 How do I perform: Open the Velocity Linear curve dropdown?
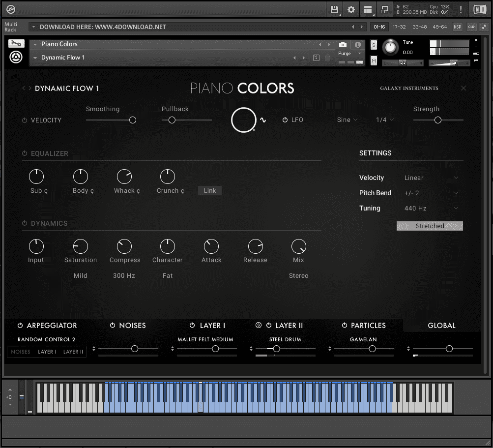[431, 178]
